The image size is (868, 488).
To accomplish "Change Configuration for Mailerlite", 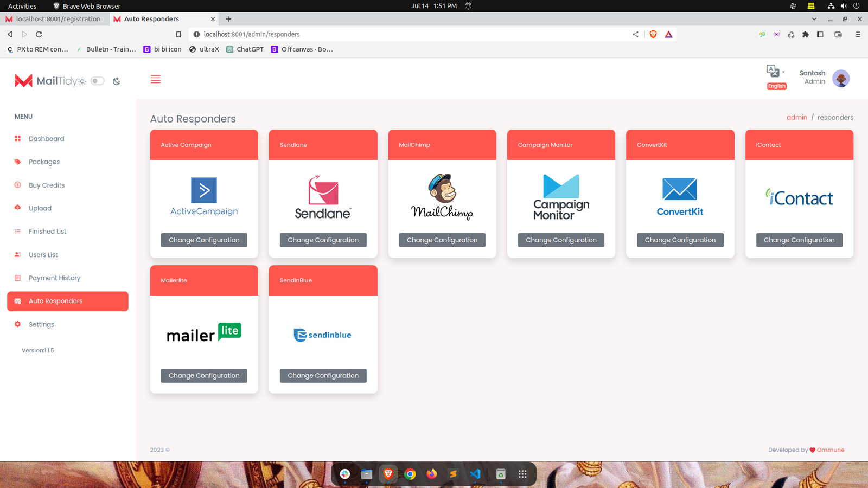I will [204, 376].
